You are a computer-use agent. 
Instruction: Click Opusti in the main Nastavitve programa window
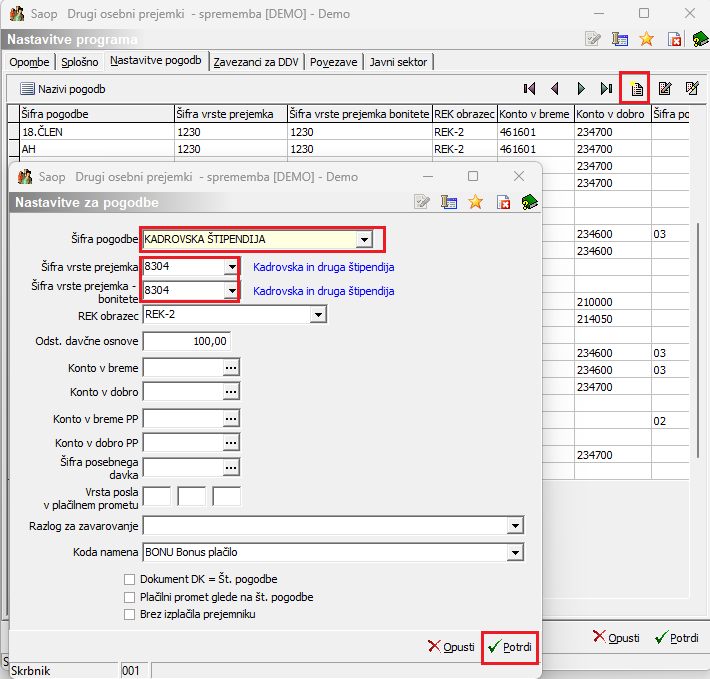click(616, 638)
